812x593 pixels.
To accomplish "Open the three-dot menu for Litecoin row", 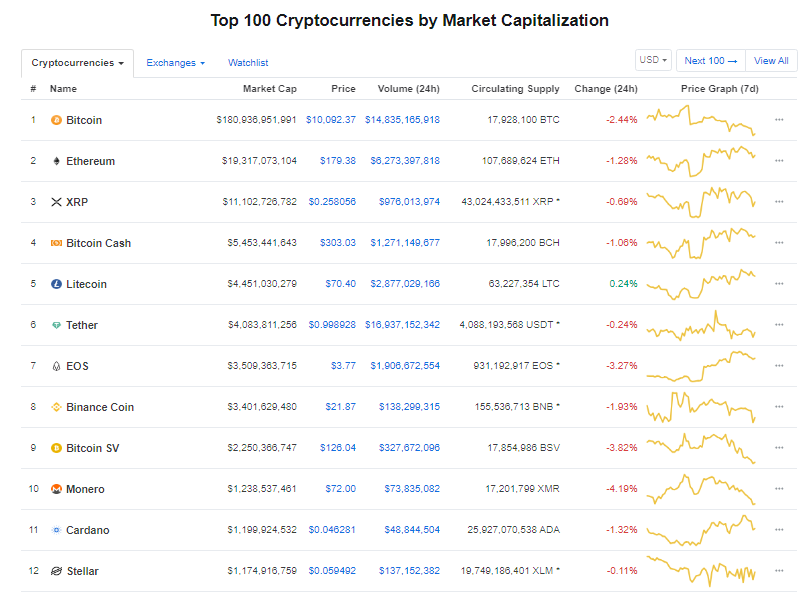I will [x=779, y=283].
